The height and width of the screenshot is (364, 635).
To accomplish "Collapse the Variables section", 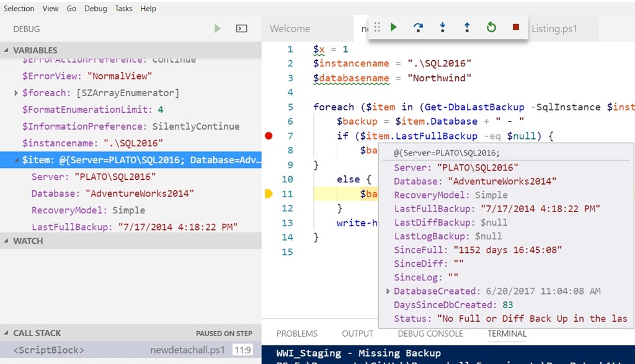I will [6, 50].
